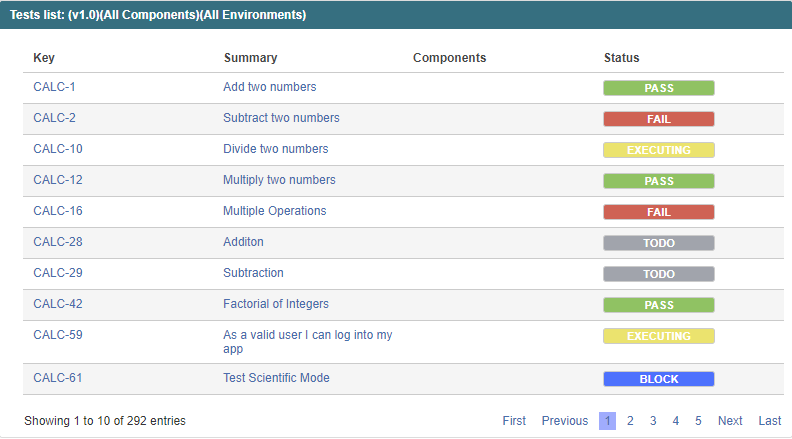Image resolution: width=792 pixels, height=439 pixels.
Task: Sort the table by Key column header
Action: click(44, 58)
